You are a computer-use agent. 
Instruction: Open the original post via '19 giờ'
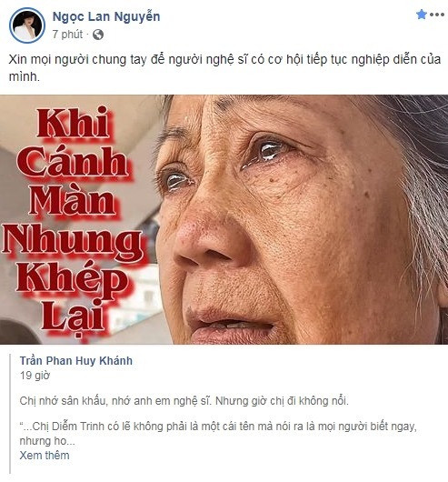click(35, 376)
